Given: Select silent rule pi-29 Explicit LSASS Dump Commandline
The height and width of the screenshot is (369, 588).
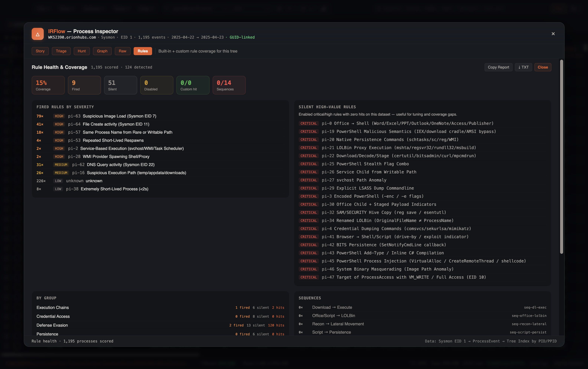Looking at the screenshot, I should pos(423,188).
